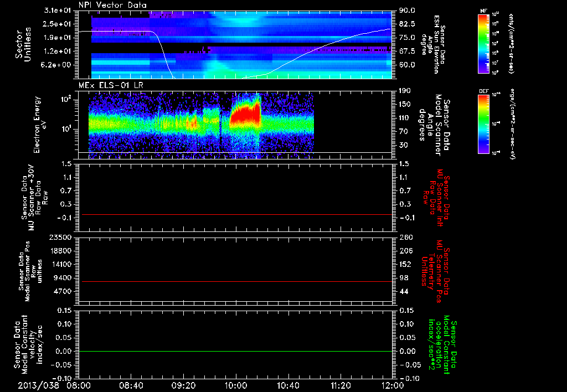Click the 08:40 time axis label
This screenshot has height=392, width=567.
click(x=131, y=385)
